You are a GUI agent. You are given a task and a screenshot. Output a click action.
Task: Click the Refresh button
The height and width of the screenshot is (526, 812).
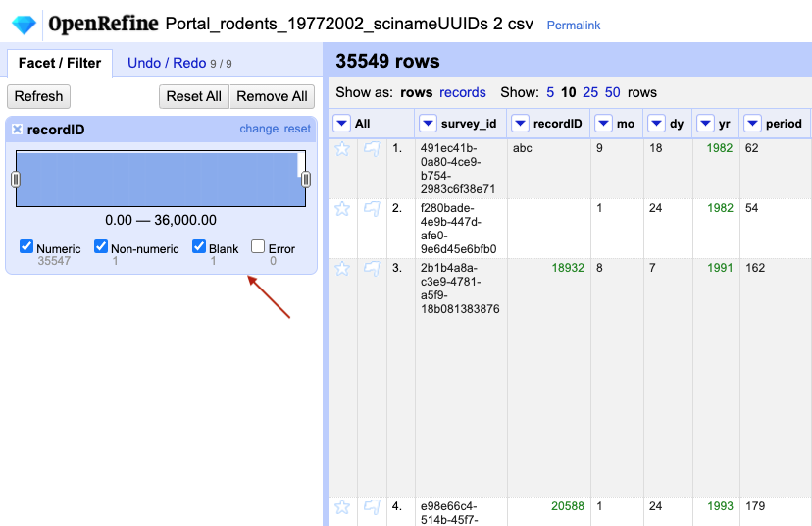tap(39, 96)
